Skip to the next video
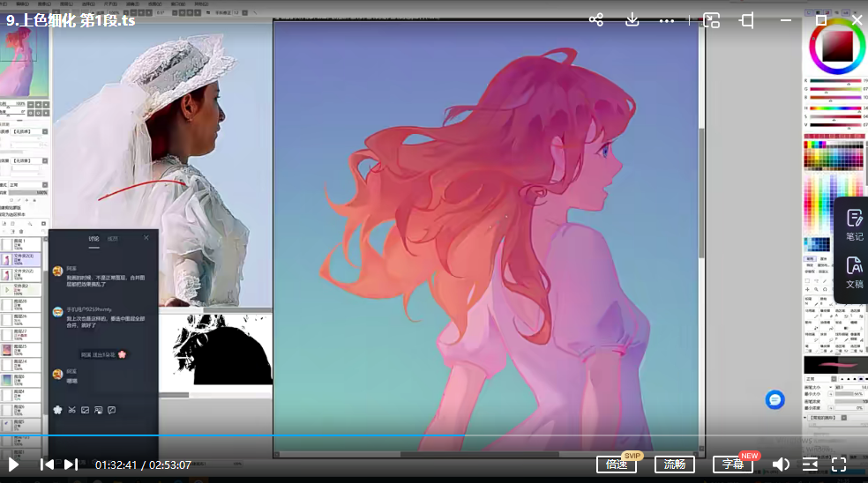 71,464
